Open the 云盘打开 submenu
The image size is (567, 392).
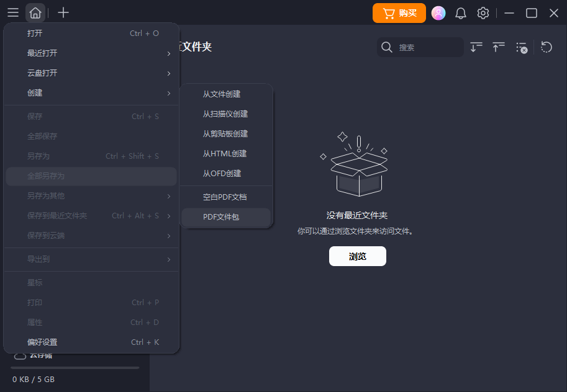pyautogui.click(x=91, y=73)
